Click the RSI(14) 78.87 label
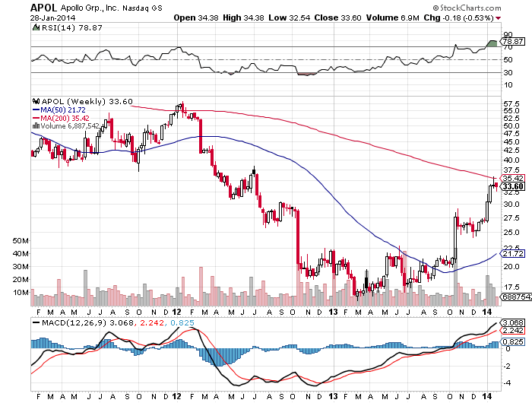Screen dimensions: 532x403 pos(72,27)
